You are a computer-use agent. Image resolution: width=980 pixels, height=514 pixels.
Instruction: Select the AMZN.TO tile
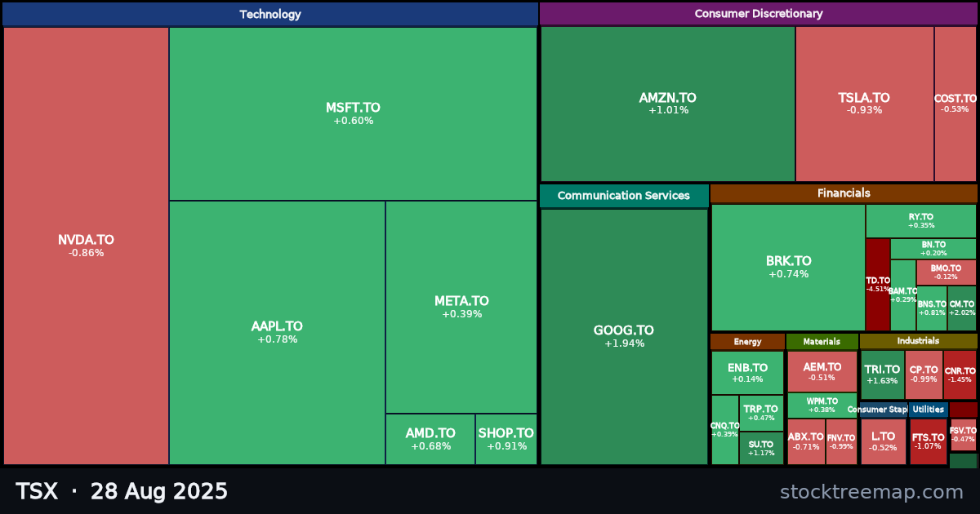668,104
